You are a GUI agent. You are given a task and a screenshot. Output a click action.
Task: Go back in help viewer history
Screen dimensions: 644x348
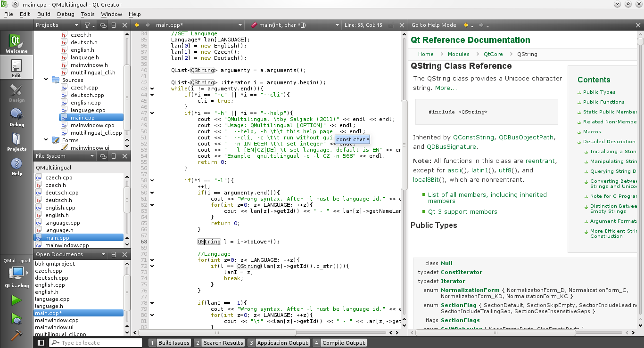(x=466, y=25)
